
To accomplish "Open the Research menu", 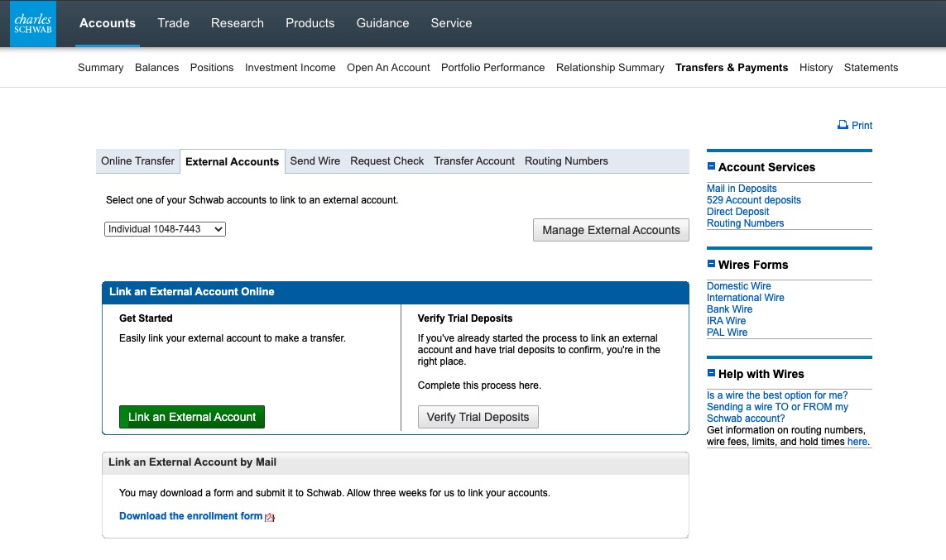I will point(237,23).
